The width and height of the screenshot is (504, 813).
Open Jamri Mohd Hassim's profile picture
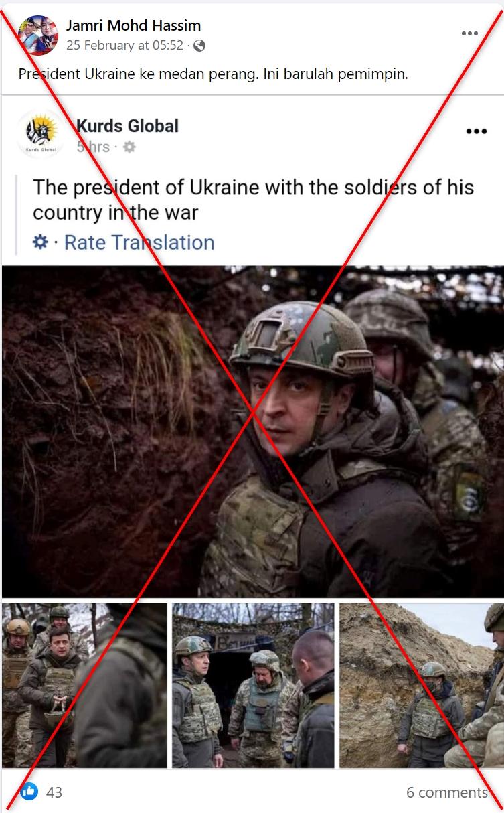point(39,35)
